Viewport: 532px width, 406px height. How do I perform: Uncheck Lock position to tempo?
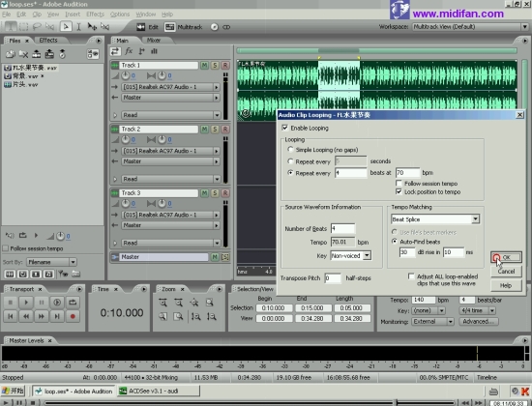click(399, 191)
